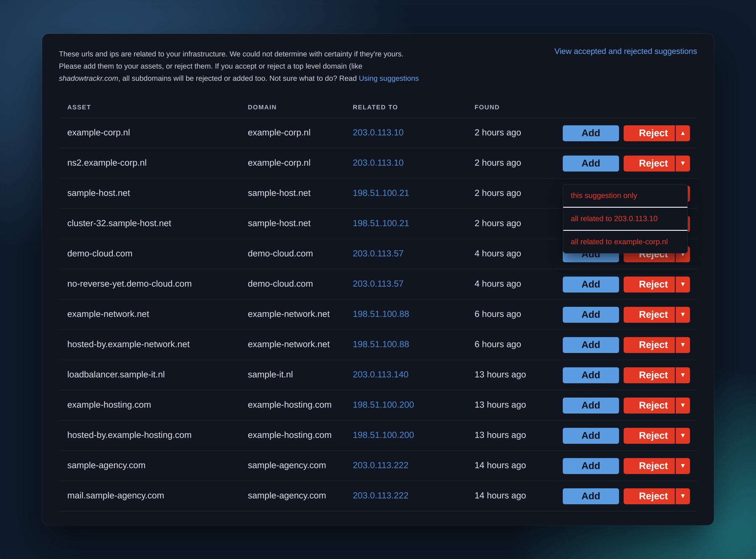Expand reject options for ns2.example-corp.nl
This screenshot has width=756, height=559.
click(682, 163)
